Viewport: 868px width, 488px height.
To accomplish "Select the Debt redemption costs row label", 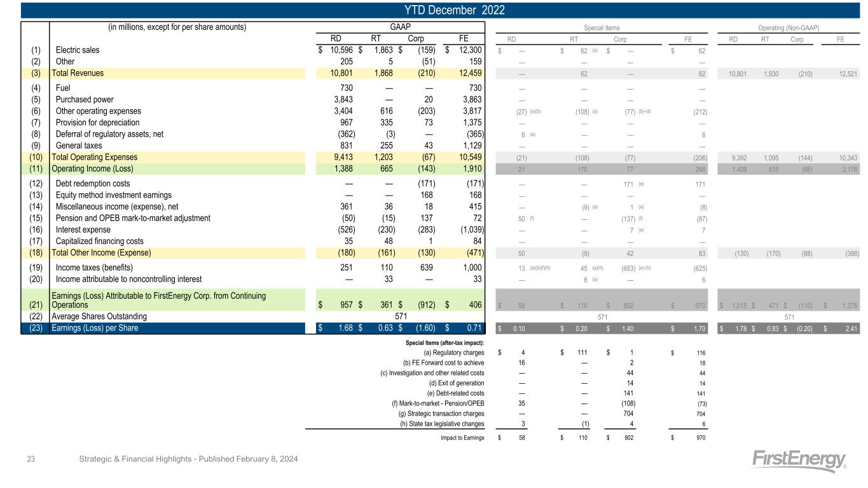I will tap(96, 183).
